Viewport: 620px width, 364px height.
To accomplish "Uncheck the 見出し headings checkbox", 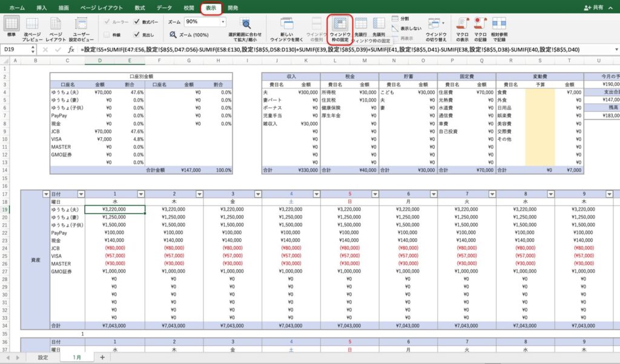I will point(137,35).
